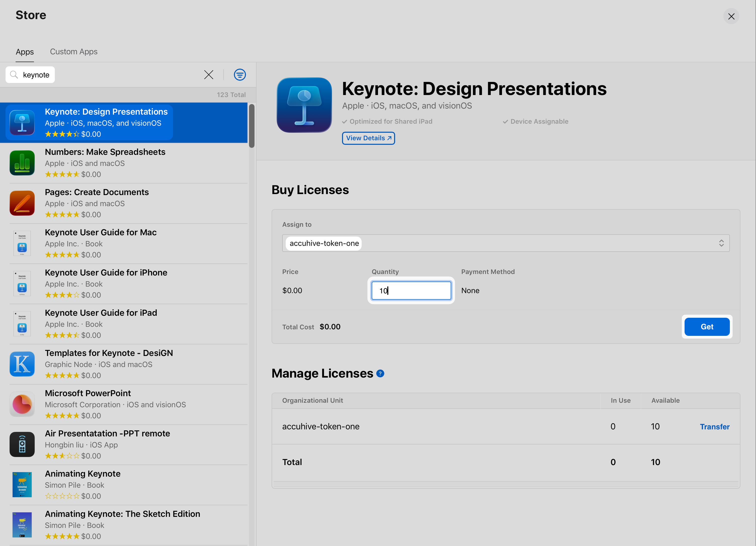Click the Total row label in licenses table

(x=292, y=462)
